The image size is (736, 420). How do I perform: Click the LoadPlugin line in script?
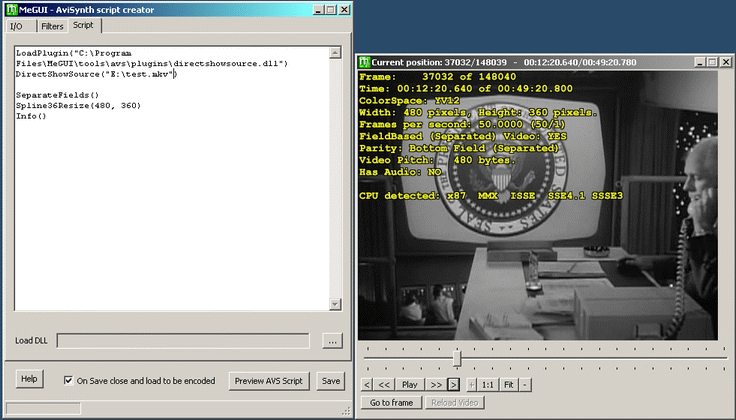[152, 58]
